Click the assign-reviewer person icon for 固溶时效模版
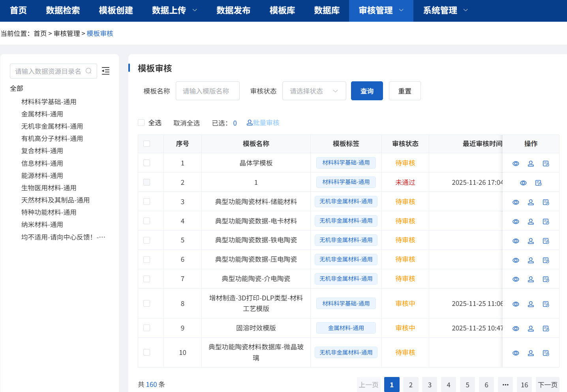The width and height of the screenshot is (567, 392). coord(531,328)
